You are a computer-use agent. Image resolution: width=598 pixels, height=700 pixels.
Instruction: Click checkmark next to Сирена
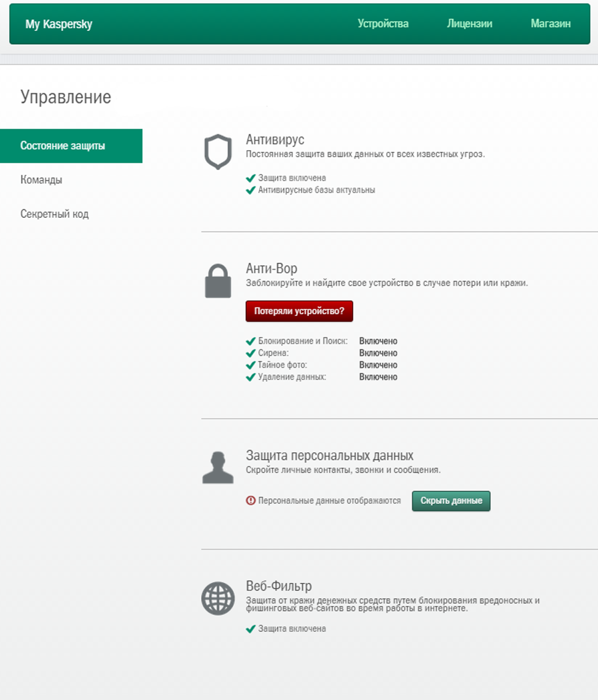pyautogui.click(x=251, y=353)
